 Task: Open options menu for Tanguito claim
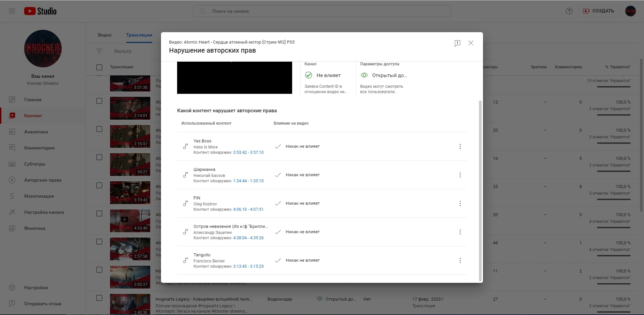point(460,260)
